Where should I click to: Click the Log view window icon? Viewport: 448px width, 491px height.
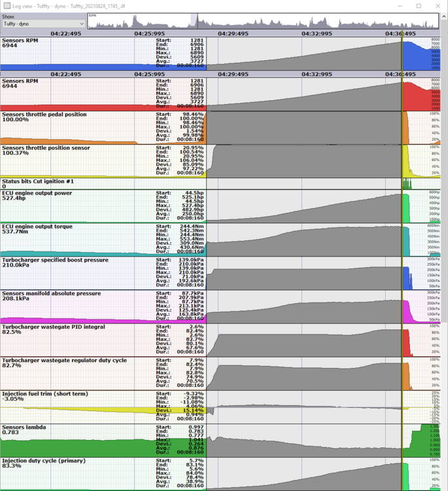click(x=7, y=6)
